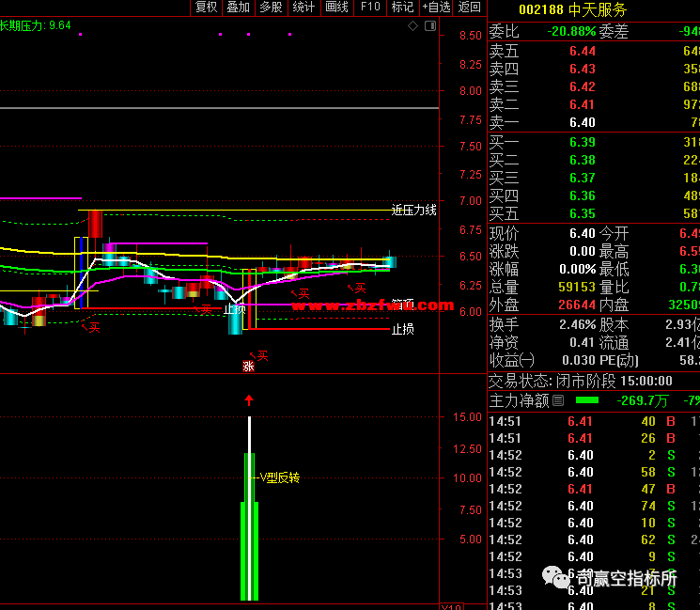Image resolution: width=700 pixels, height=610 pixels.
Task: Open F10 company info
Action: tap(370, 8)
